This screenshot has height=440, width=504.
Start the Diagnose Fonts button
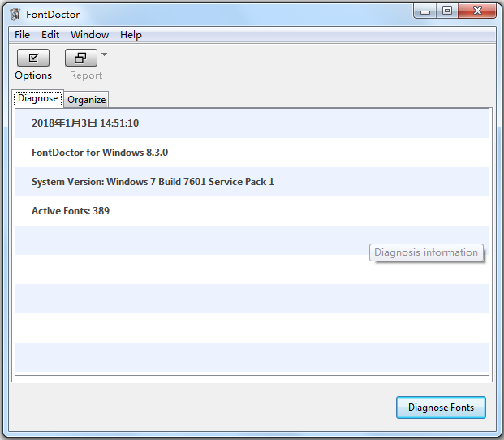tap(441, 408)
